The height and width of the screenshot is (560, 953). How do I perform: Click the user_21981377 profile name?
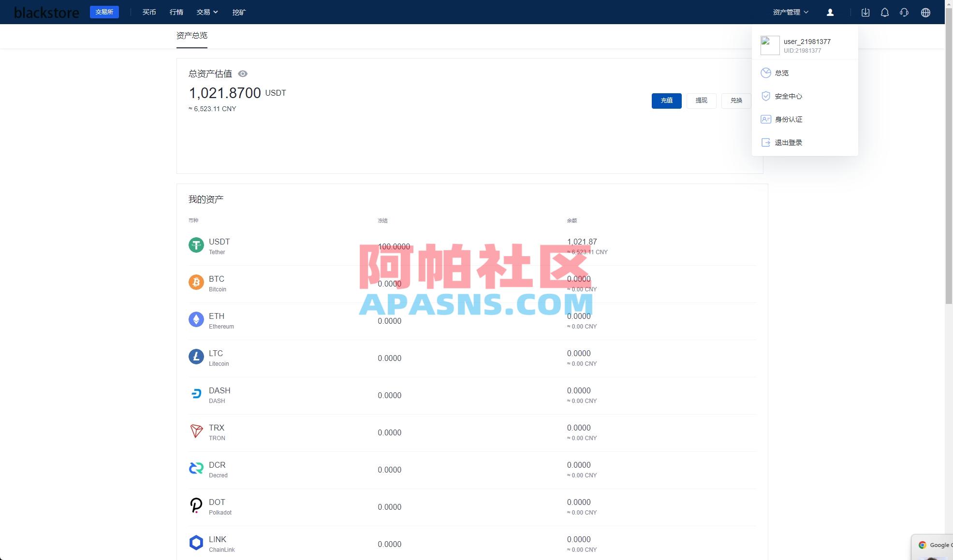click(x=806, y=42)
